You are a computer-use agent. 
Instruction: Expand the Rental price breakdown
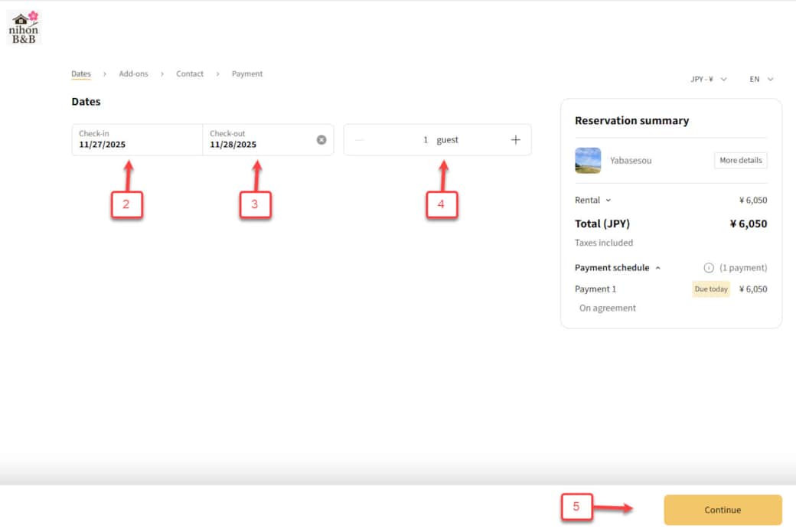click(x=593, y=201)
